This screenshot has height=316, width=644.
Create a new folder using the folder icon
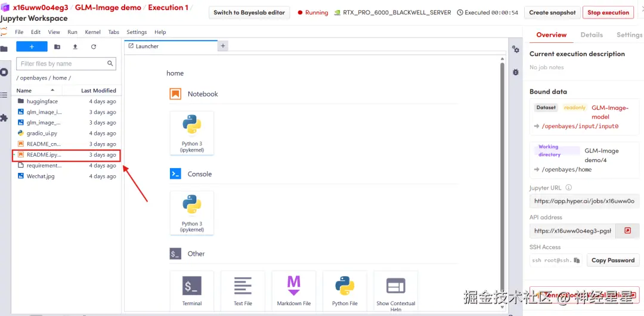[x=57, y=47]
